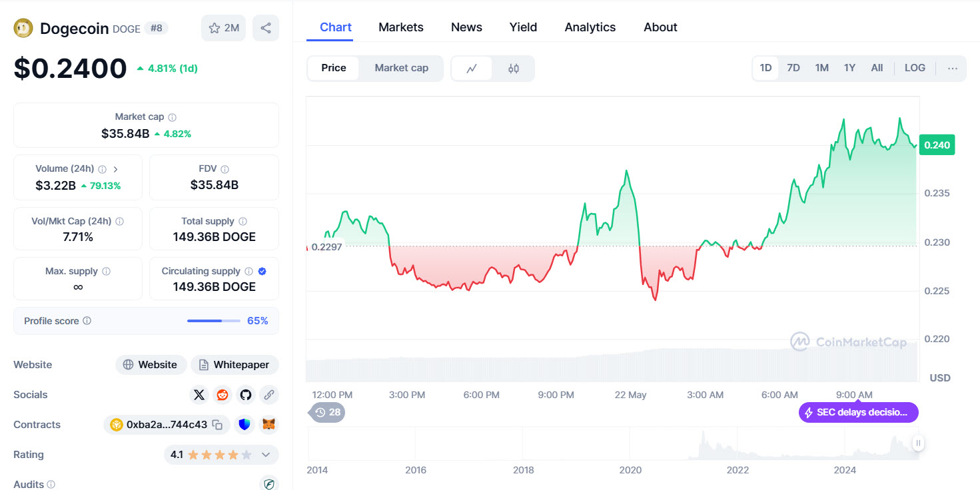Expand the 4.1 rating dropdown

(266, 455)
